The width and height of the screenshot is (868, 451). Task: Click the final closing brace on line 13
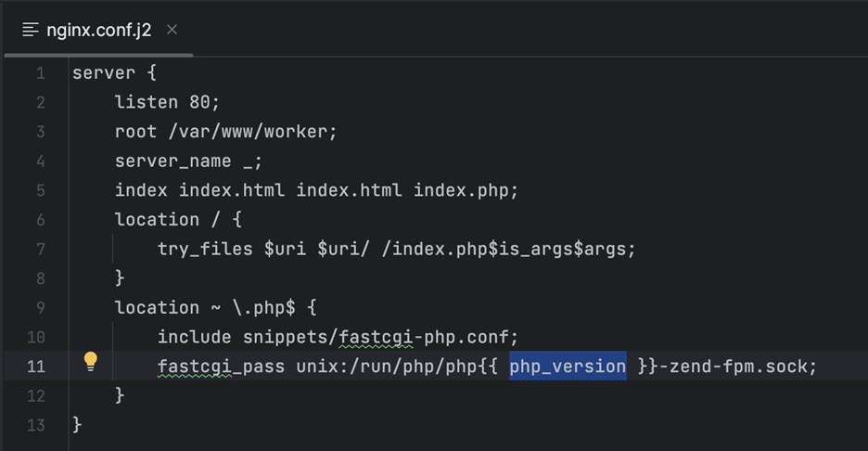coord(77,425)
